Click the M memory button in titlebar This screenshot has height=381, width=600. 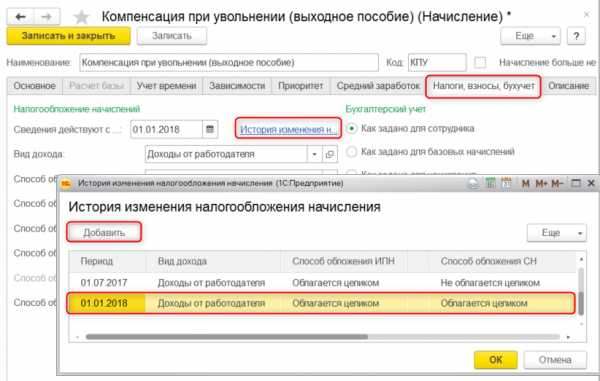[525, 184]
